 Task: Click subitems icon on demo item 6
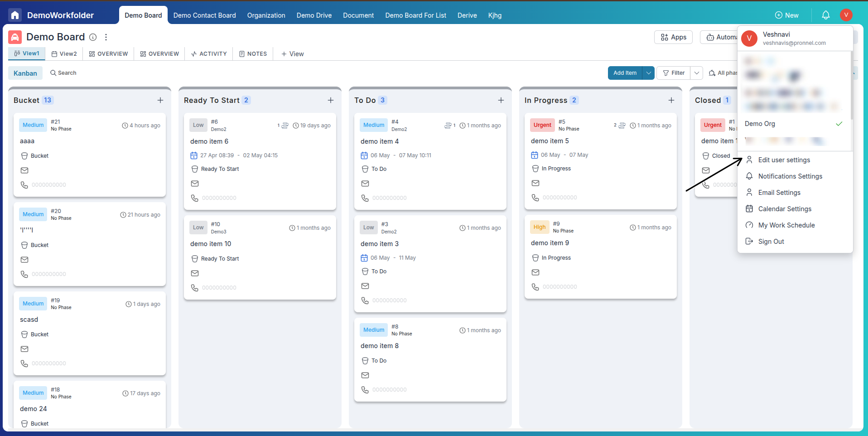pos(285,126)
